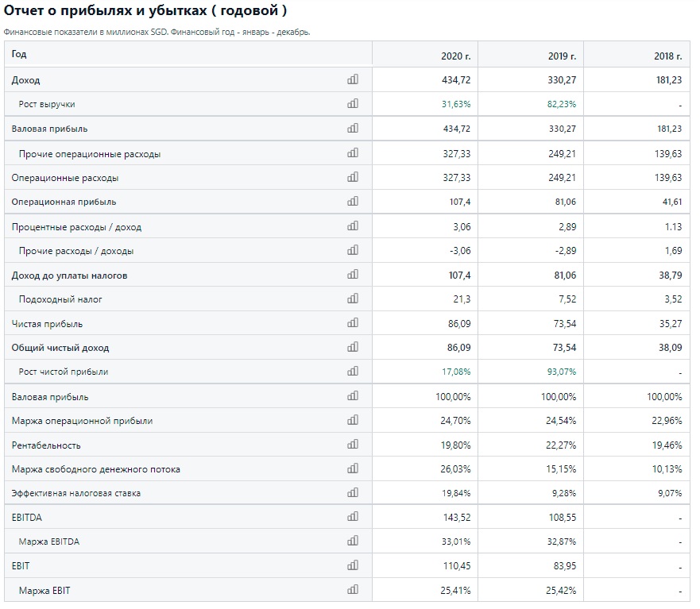
Task: Open chart for Маржа операционной прибыли
Action: click(x=353, y=420)
